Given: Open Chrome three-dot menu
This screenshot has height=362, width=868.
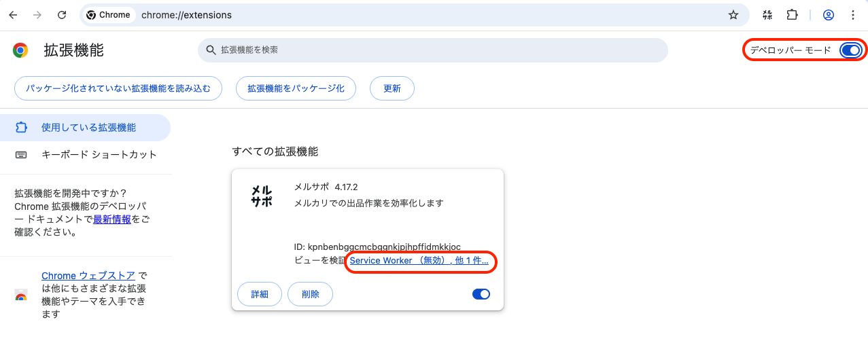Looking at the screenshot, I should [x=853, y=15].
